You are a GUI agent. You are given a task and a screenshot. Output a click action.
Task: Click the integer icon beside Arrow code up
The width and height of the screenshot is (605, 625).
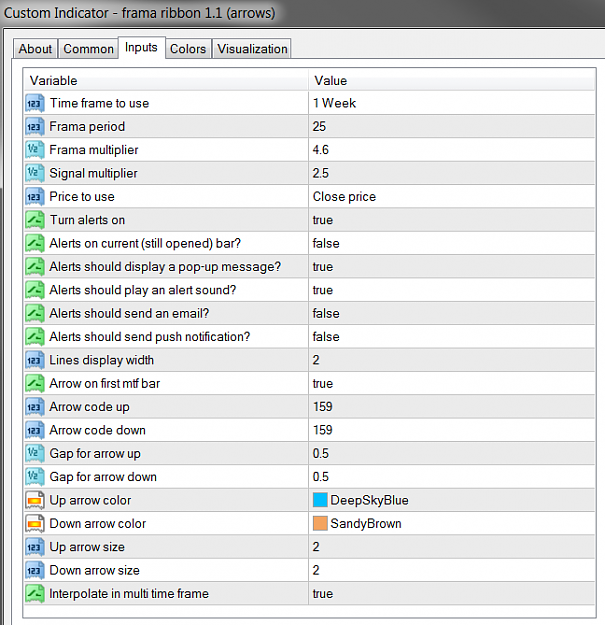[34, 407]
